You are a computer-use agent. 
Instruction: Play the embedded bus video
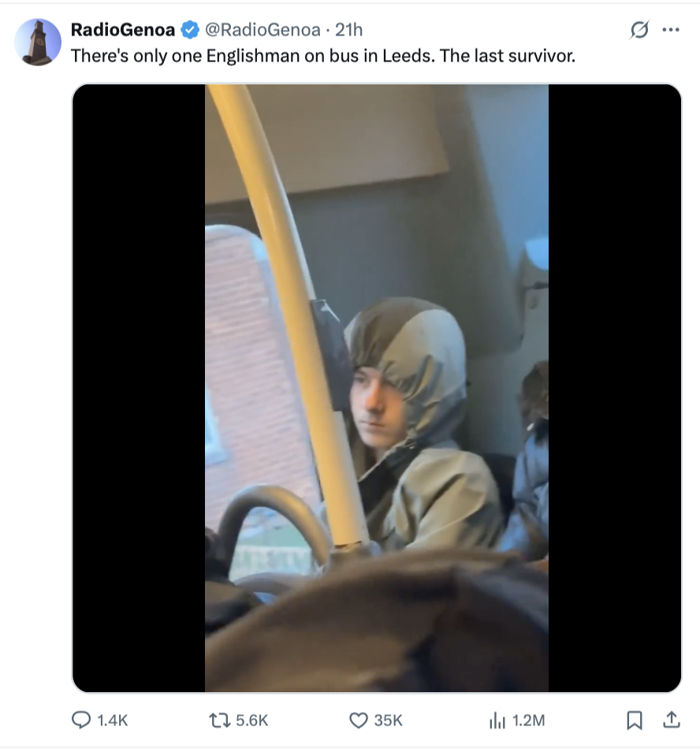tap(377, 388)
